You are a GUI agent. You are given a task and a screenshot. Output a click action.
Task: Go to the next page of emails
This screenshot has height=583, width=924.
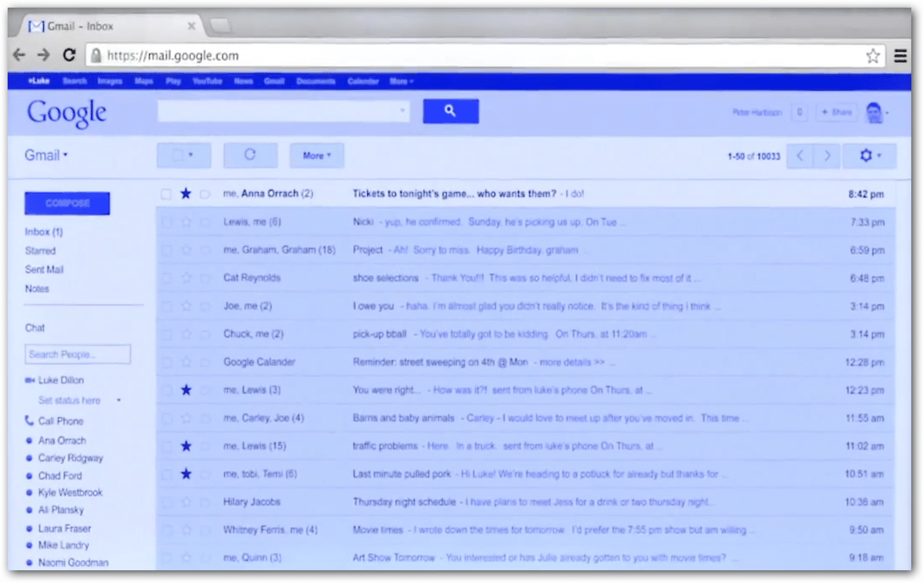(x=827, y=155)
